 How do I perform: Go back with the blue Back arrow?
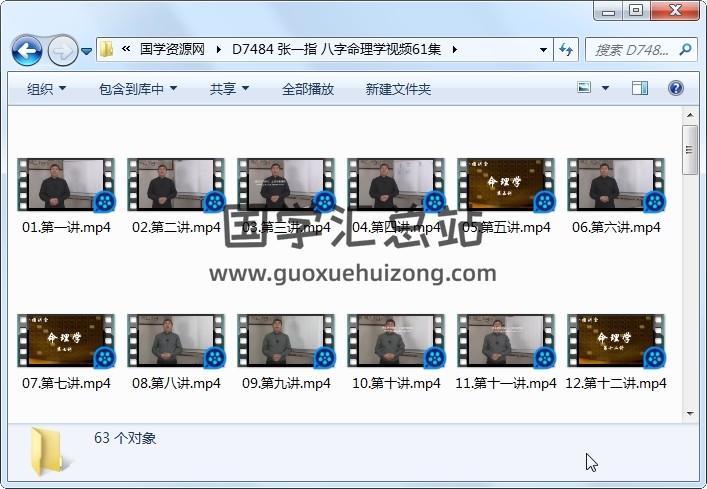(27, 50)
